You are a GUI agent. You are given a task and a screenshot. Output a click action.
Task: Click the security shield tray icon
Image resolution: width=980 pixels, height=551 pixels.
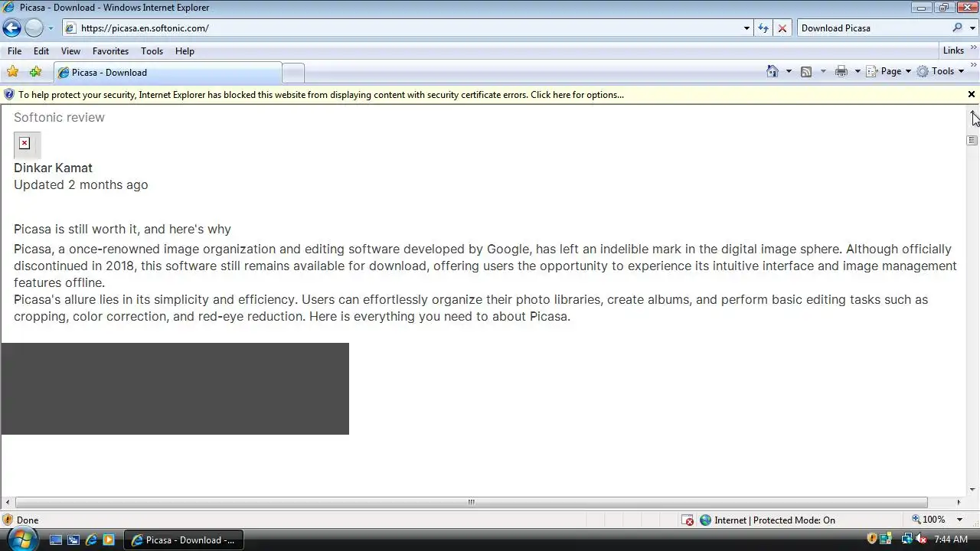pos(872,540)
